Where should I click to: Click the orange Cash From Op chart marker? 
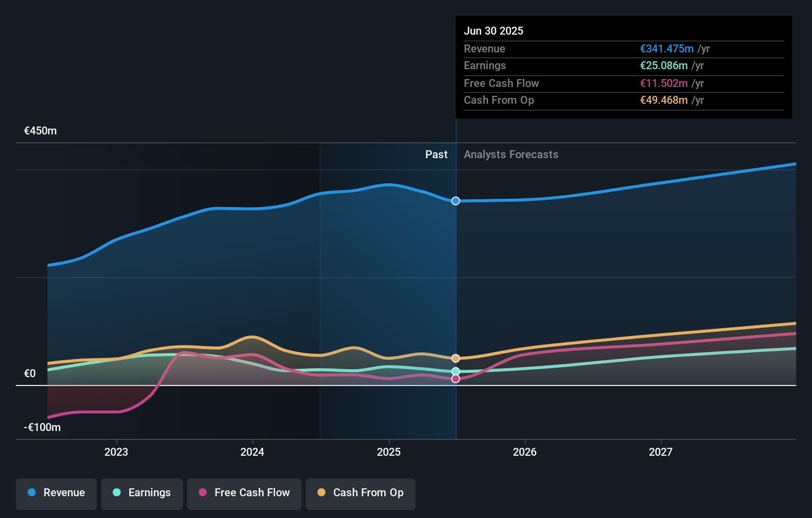click(x=455, y=358)
